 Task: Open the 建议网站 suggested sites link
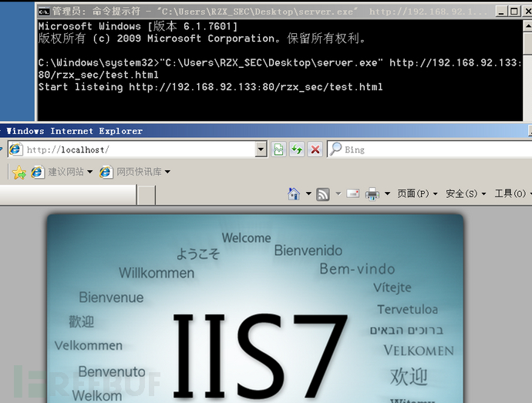point(66,172)
